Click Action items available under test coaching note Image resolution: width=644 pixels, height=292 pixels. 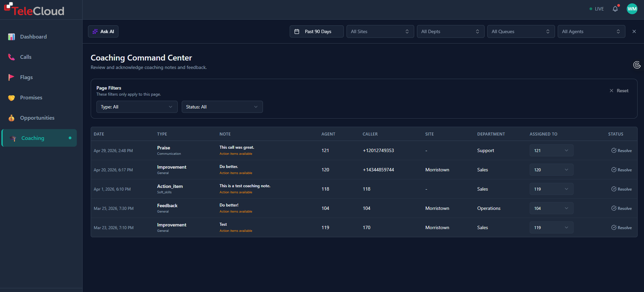(236, 192)
